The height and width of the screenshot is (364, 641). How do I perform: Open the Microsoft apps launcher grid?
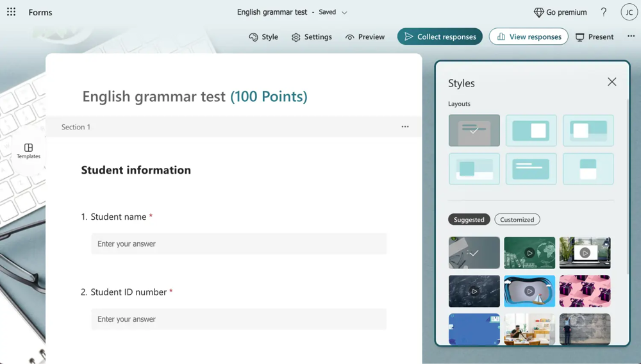click(12, 12)
